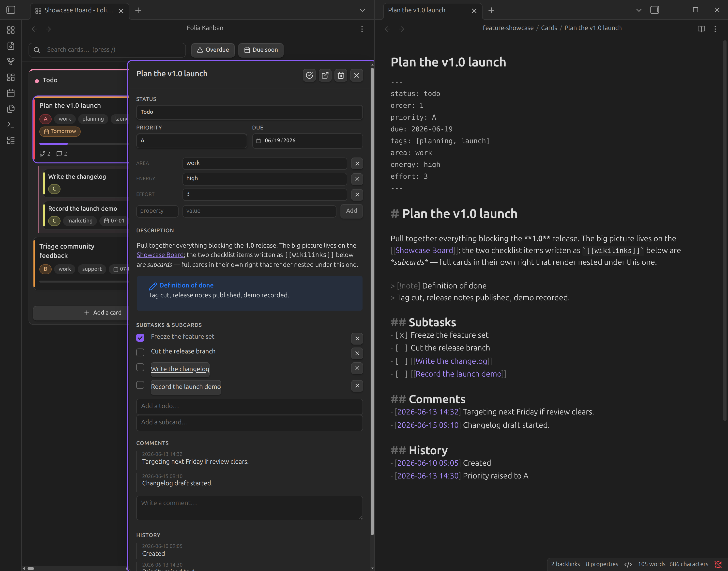Open the Status dropdown showing Todo
728x571 pixels.
coord(249,112)
